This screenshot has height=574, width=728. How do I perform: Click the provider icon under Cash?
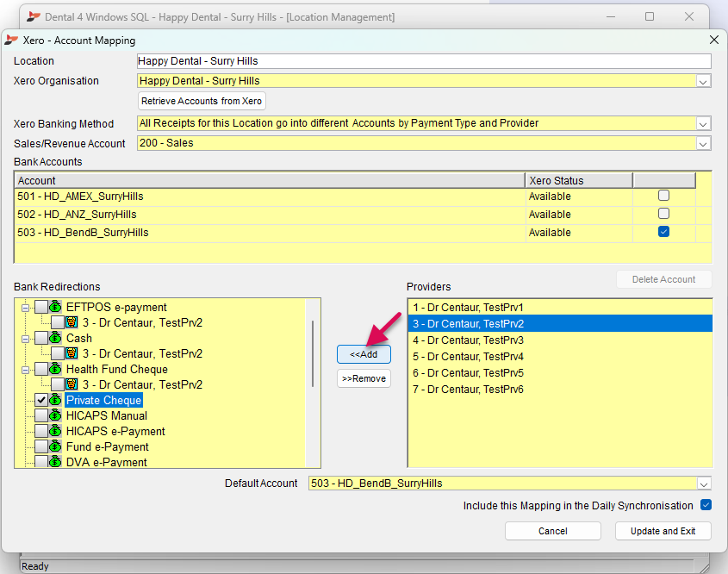click(72, 353)
